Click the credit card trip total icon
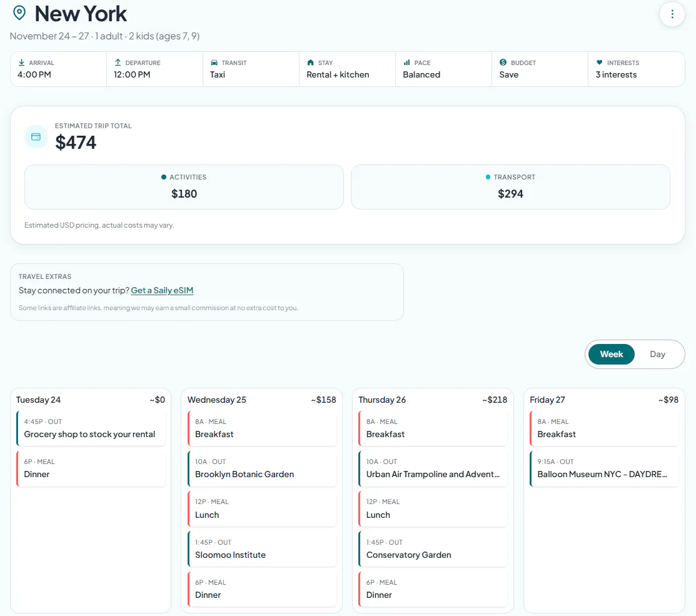 tap(36, 137)
